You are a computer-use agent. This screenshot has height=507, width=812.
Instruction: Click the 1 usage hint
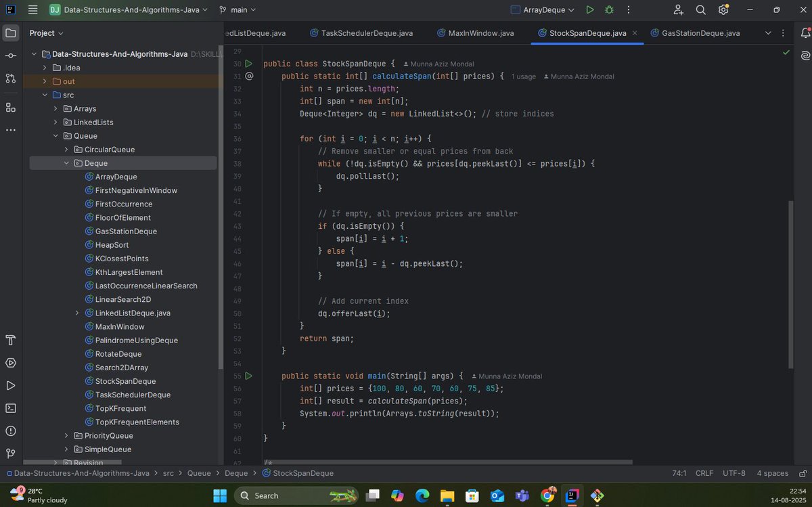pos(524,76)
